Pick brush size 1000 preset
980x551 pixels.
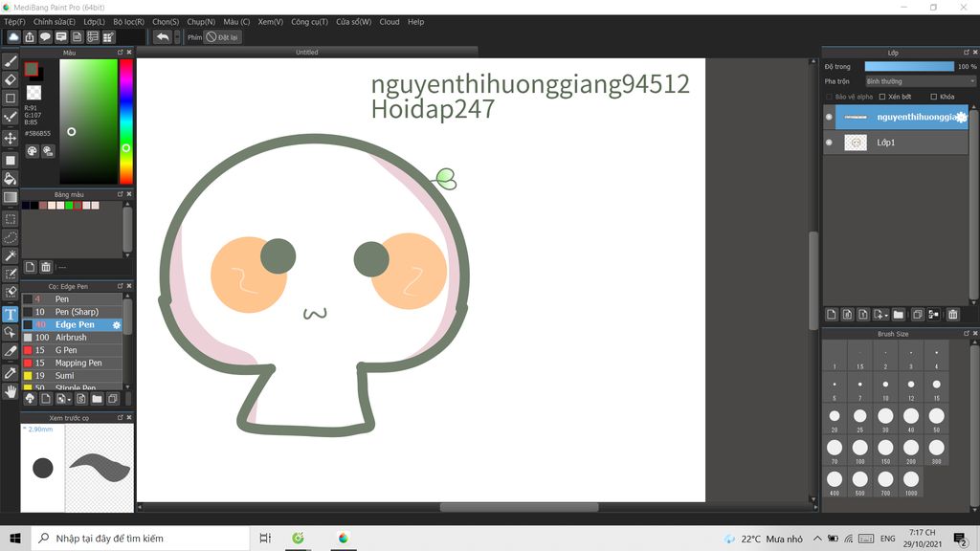click(911, 482)
